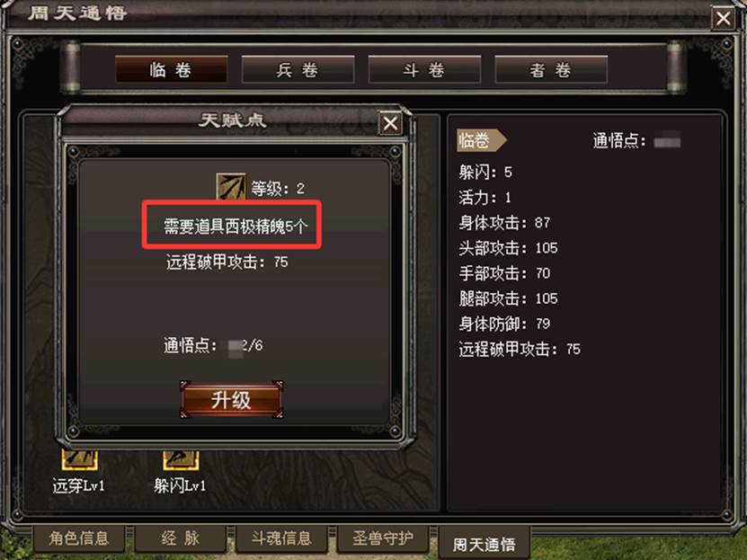Image resolution: width=747 pixels, height=560 pixels.
Task: Go to the 角色信息 bottom tab
Action: [79, 538]
